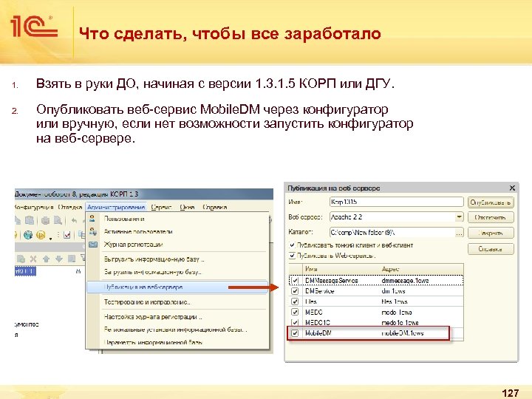
Task: Click the move down arrow in tree toolbar
Action: pos(58,259)
